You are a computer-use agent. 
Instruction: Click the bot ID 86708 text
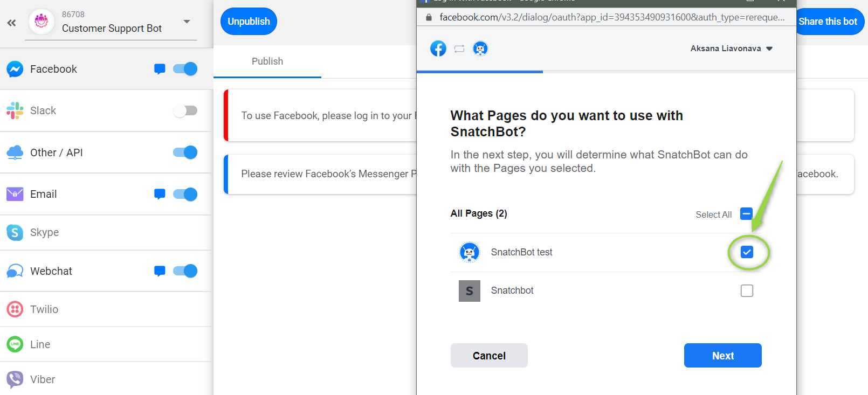tap(73, 15)
